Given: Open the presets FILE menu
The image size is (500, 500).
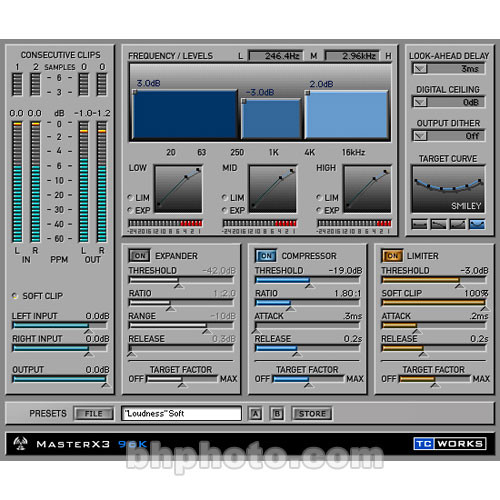Looking at the screenshot, I should (x=93, y=414).
